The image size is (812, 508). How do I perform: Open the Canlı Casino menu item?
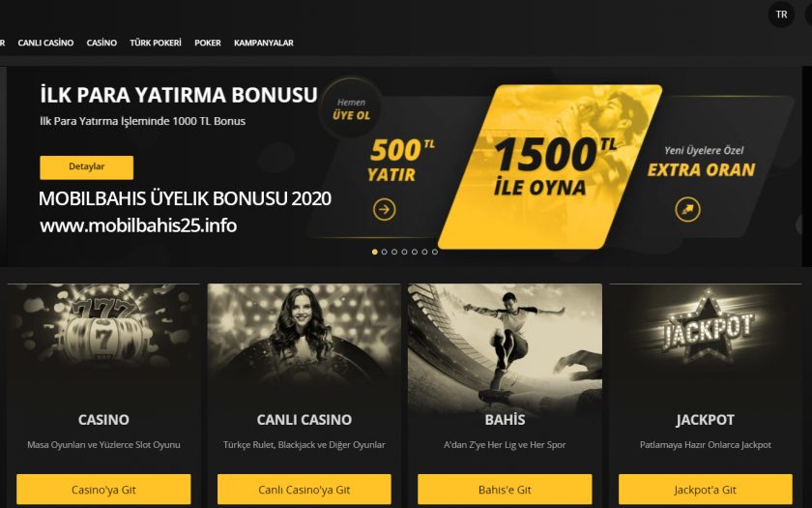pos(45,43)
